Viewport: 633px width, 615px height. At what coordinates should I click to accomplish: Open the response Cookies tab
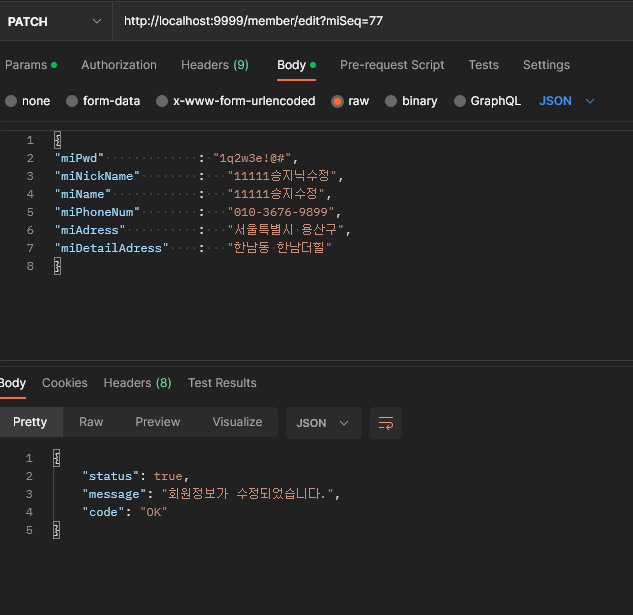(x=65, y=383)
